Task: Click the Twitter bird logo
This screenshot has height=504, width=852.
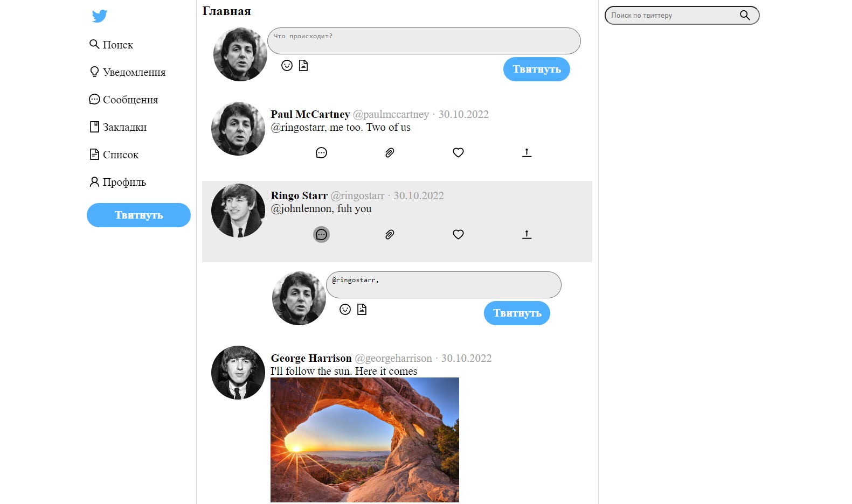Action: 100,16
